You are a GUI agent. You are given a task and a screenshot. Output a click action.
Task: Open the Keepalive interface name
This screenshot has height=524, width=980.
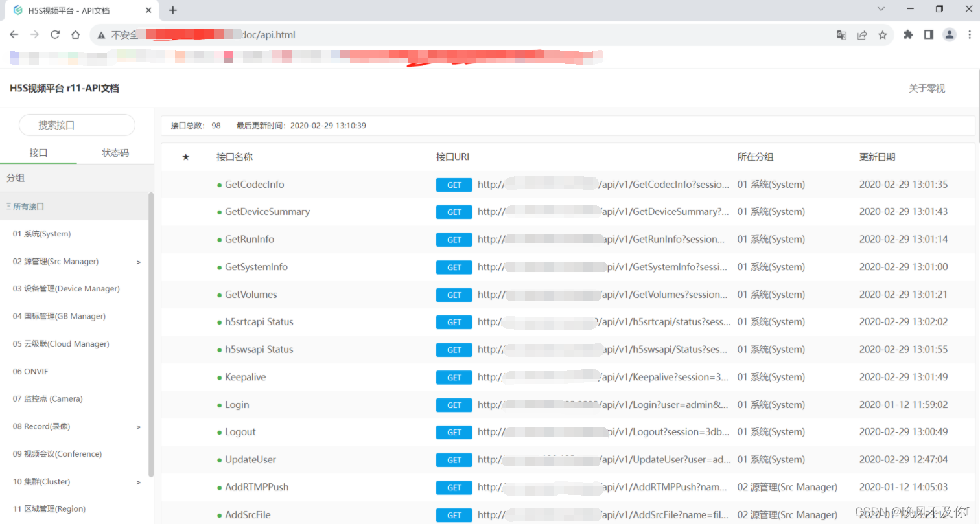[x=245, y=377]
